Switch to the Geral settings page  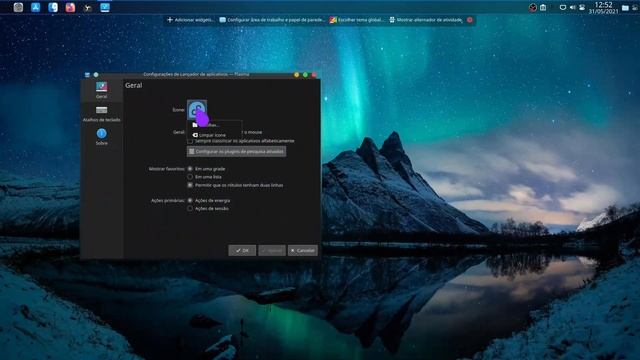click(x=102, y=90)
